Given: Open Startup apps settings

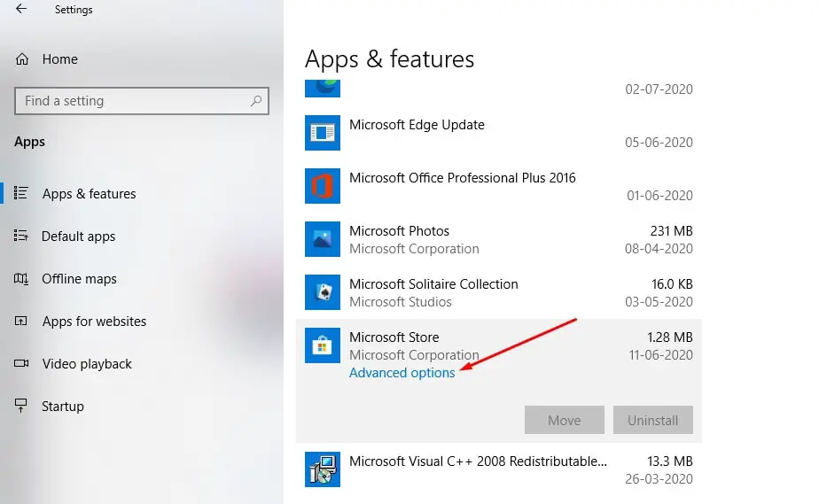Looking at the screenshot, I should (63, 407).
